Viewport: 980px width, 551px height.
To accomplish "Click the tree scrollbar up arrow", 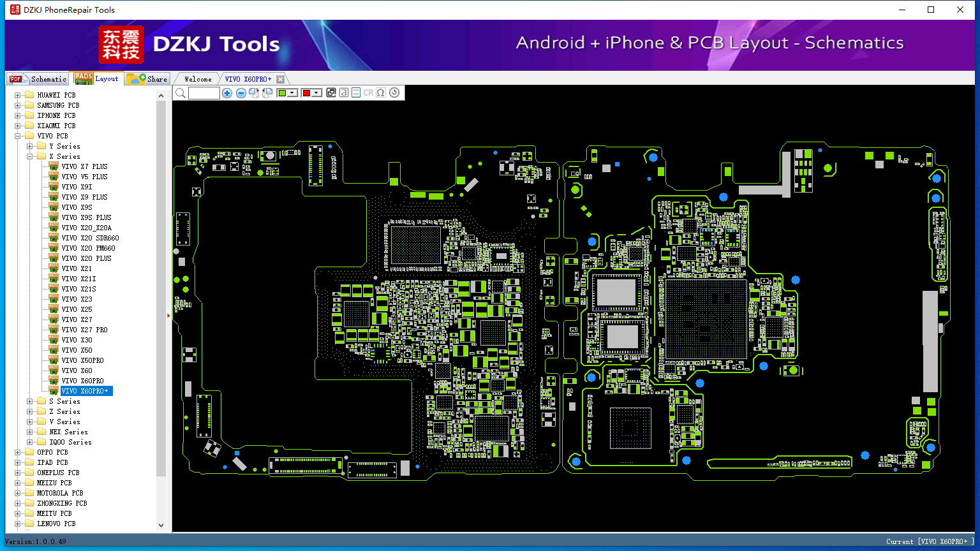I will [x=161, y=96].
